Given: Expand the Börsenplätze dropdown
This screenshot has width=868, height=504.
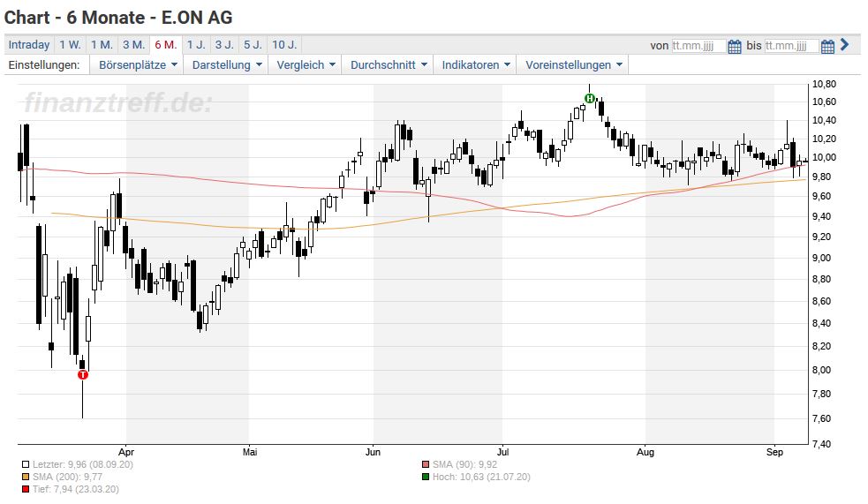Looking at the screenshot, I should coord(138,64).
